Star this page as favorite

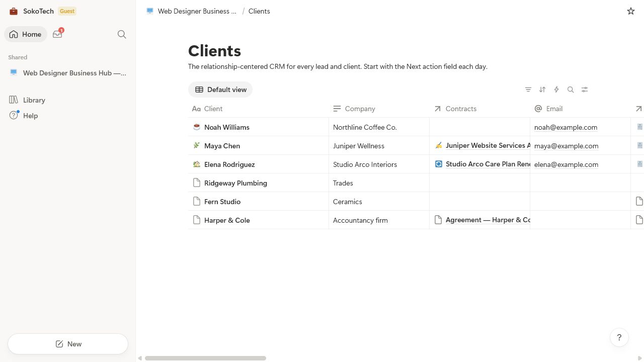coord(631,11)
